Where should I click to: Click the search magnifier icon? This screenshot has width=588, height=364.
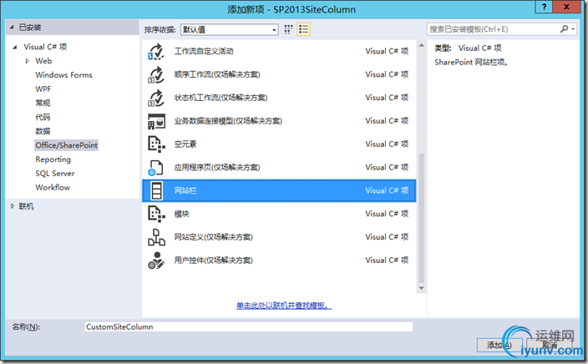(564, 29)
